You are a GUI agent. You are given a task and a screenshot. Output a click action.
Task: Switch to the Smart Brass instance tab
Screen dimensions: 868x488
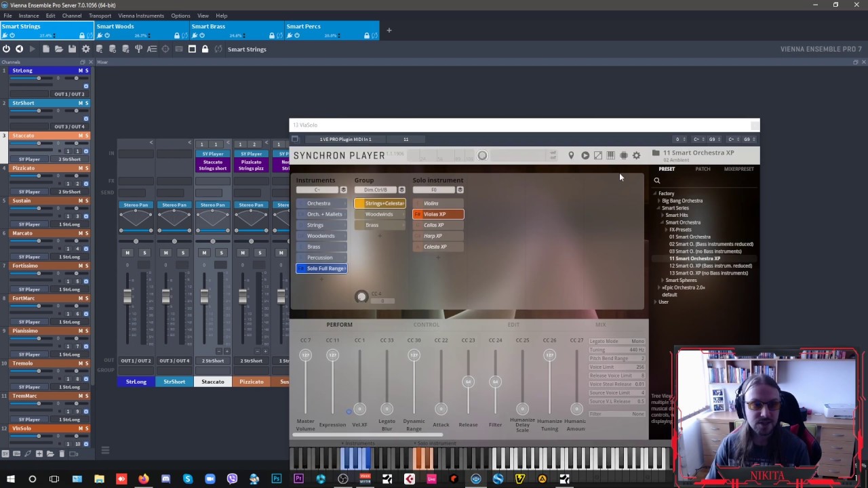click(x=237, y=30)
